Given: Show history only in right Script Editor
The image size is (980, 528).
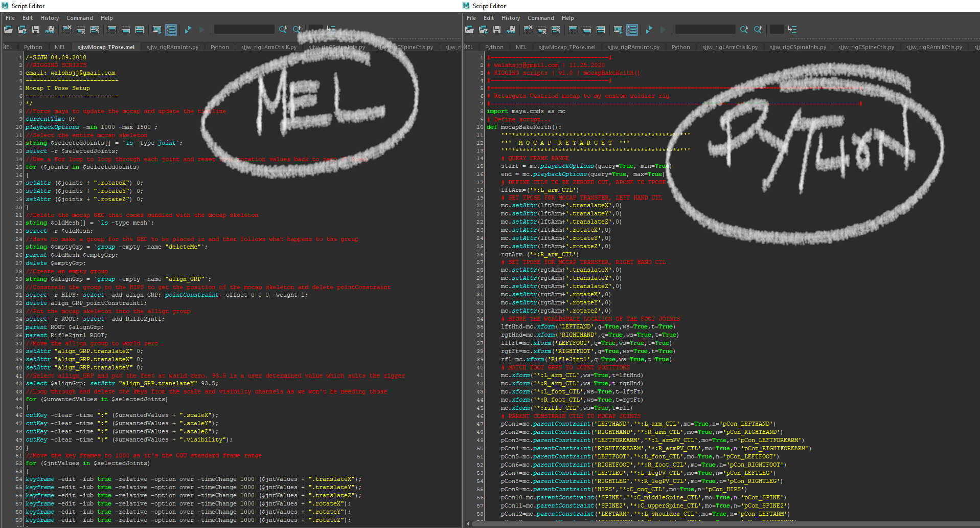Looking at the screenshot, I should (573, 30).
